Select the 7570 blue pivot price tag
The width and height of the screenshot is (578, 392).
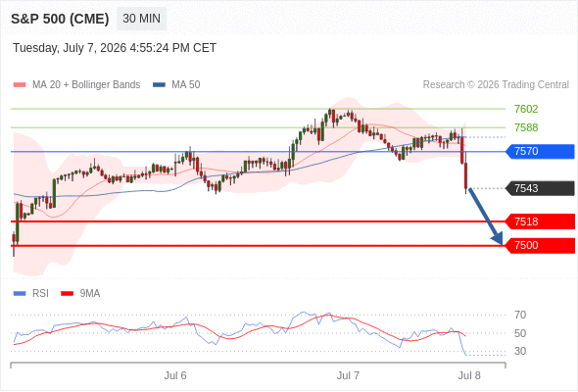click(x=540, y=151)
